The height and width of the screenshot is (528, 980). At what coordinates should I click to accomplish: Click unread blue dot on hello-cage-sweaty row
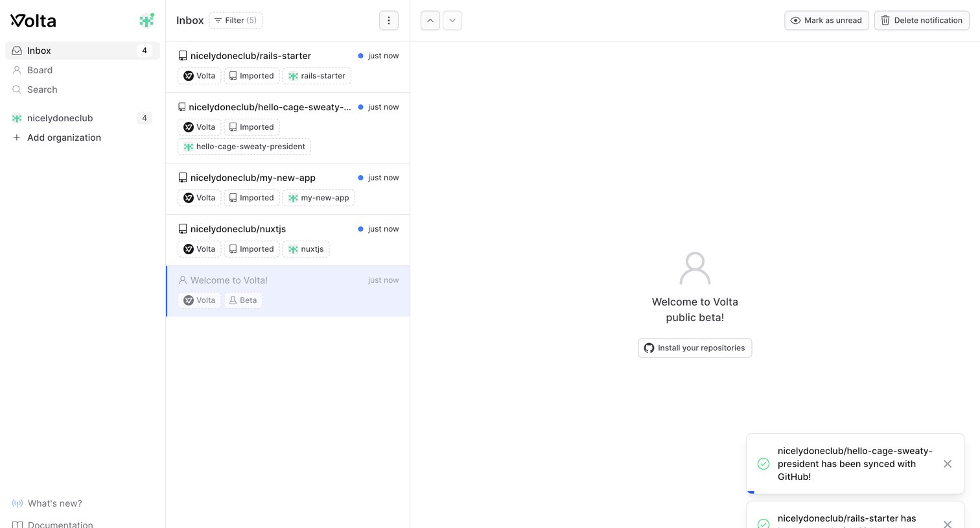pos(360,107)
